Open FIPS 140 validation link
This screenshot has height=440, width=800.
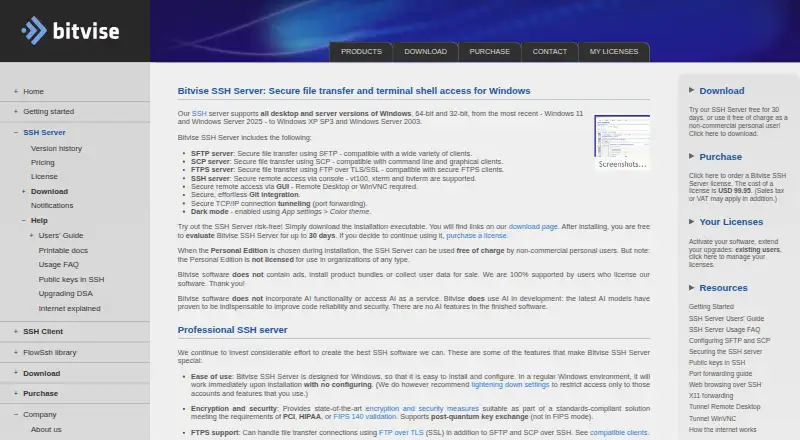(x=364, y=417)
